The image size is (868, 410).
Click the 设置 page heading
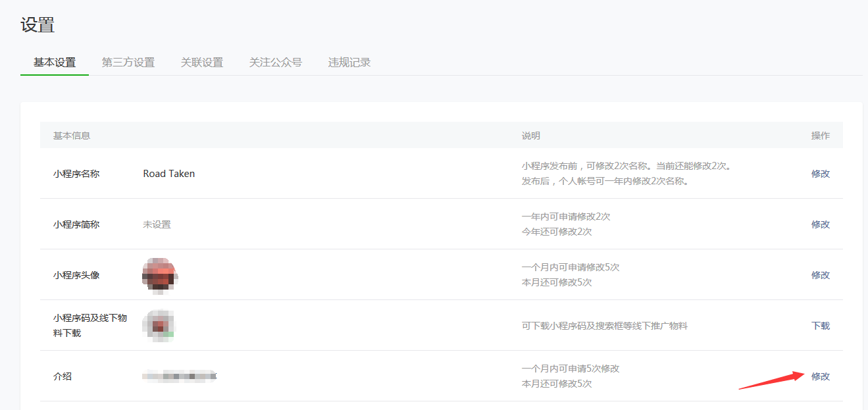38,25
